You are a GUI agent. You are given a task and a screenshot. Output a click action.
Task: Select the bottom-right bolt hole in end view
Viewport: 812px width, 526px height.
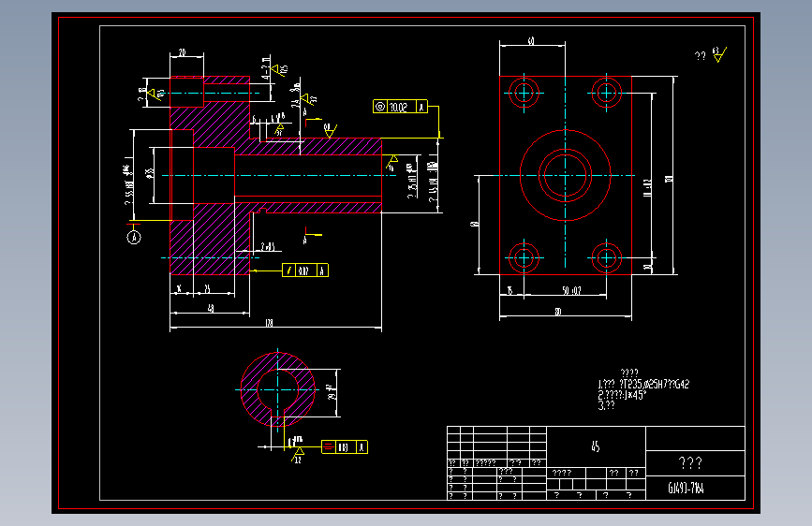606,257
